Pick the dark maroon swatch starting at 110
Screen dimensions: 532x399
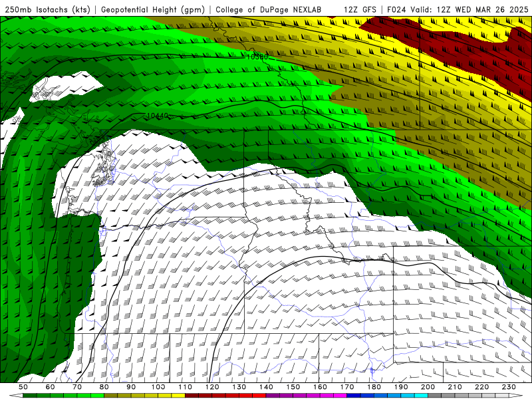click(192, 396)
